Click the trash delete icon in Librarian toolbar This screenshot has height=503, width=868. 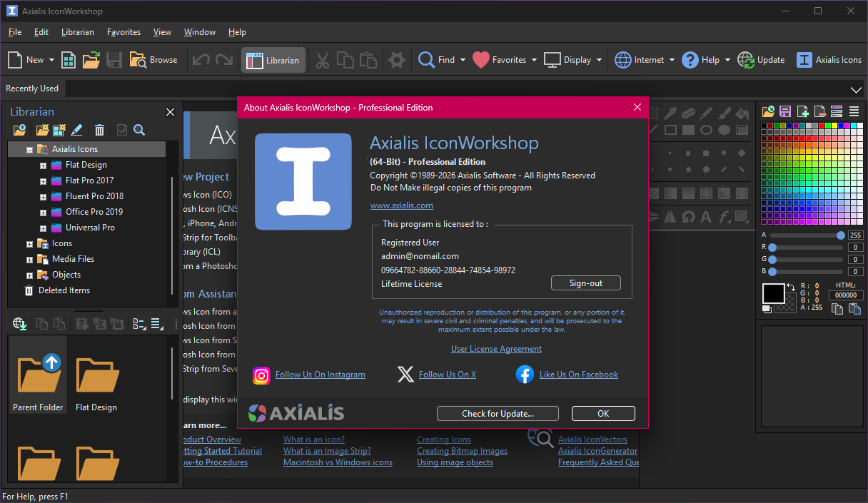(x=100, y=130)
